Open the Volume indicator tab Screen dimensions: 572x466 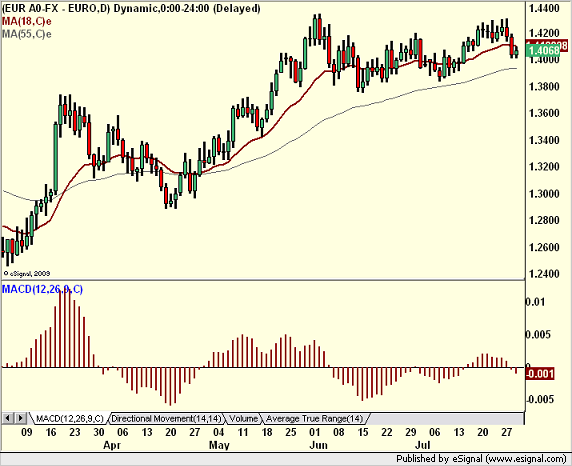243,418
